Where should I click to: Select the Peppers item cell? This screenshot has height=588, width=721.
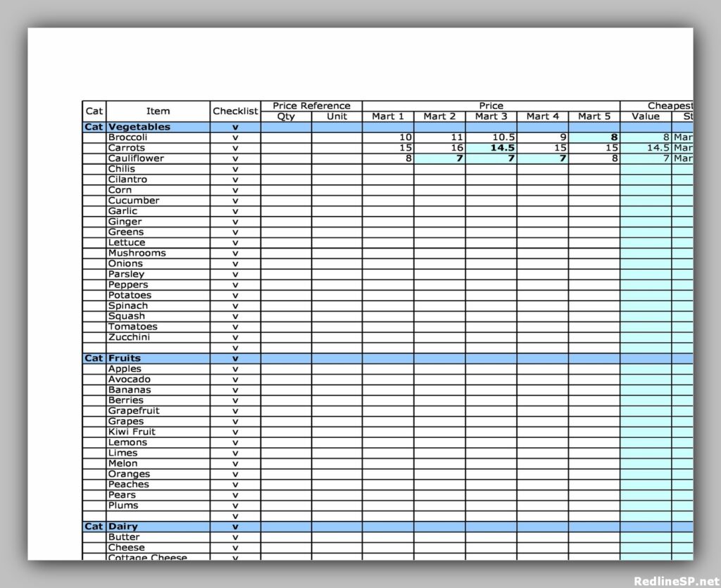158,284
